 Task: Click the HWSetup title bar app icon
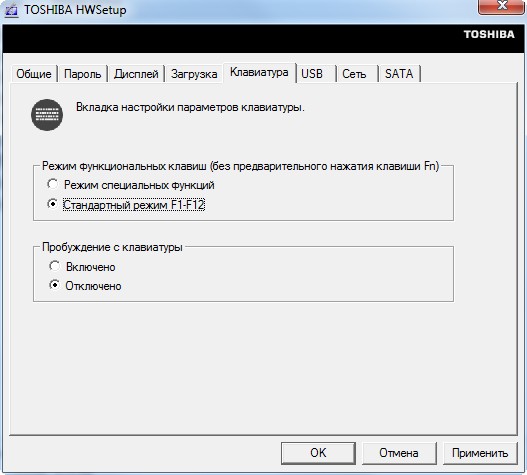click(11, 10)
